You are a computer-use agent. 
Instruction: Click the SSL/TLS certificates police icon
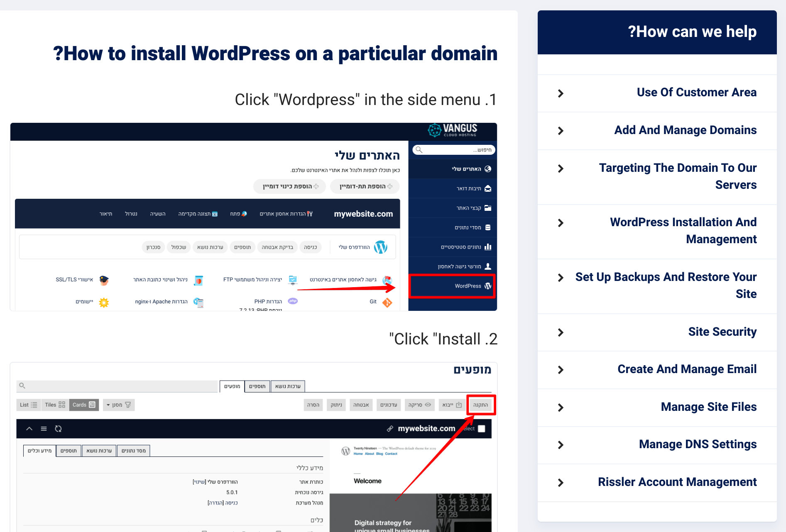(104, 280)
